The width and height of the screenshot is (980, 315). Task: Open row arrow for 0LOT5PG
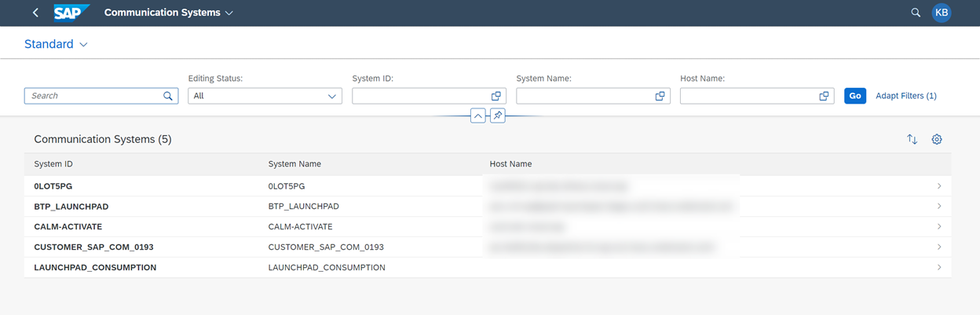pyautogui.click(x=939, y=186)
